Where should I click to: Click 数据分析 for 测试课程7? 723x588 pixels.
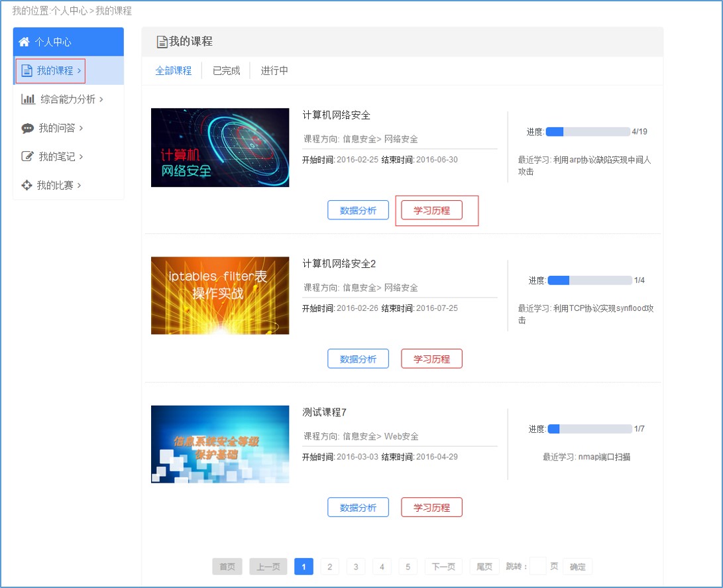358,507
